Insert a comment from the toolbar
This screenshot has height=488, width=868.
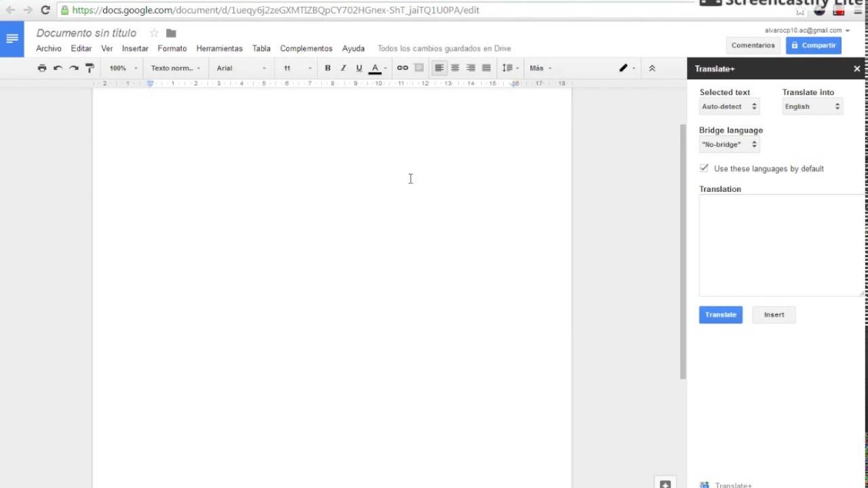click(x=419, y=68)
